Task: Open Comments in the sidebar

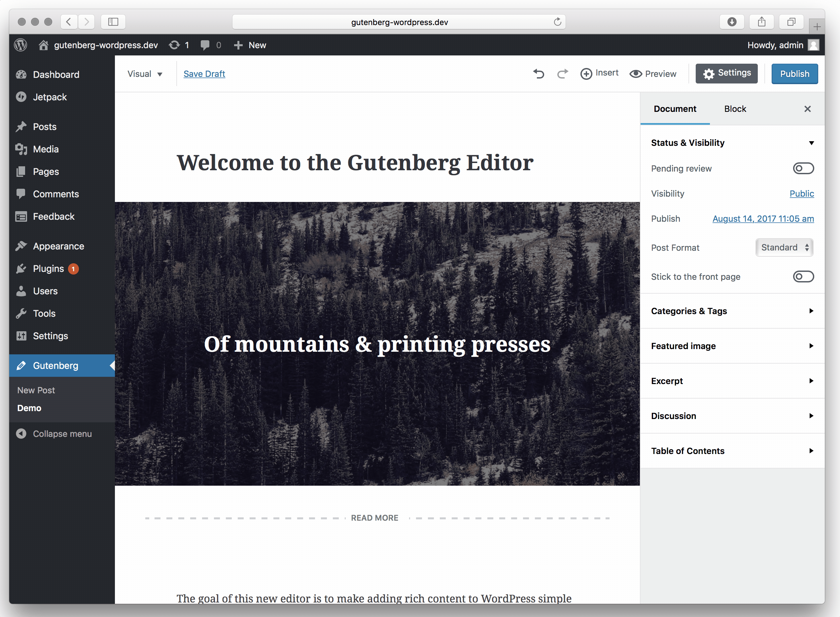Action: [62, 194]
